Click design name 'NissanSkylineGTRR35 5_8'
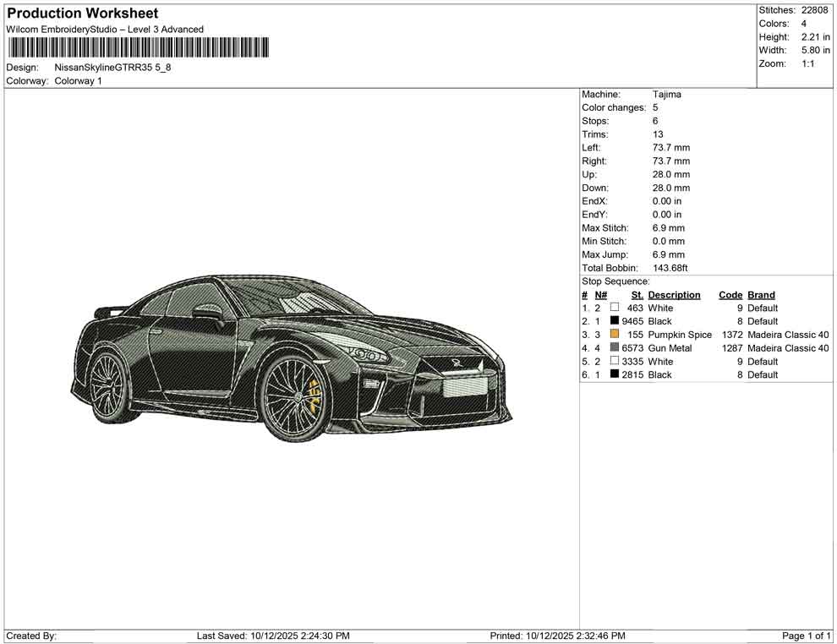 (x=112, y=68)
